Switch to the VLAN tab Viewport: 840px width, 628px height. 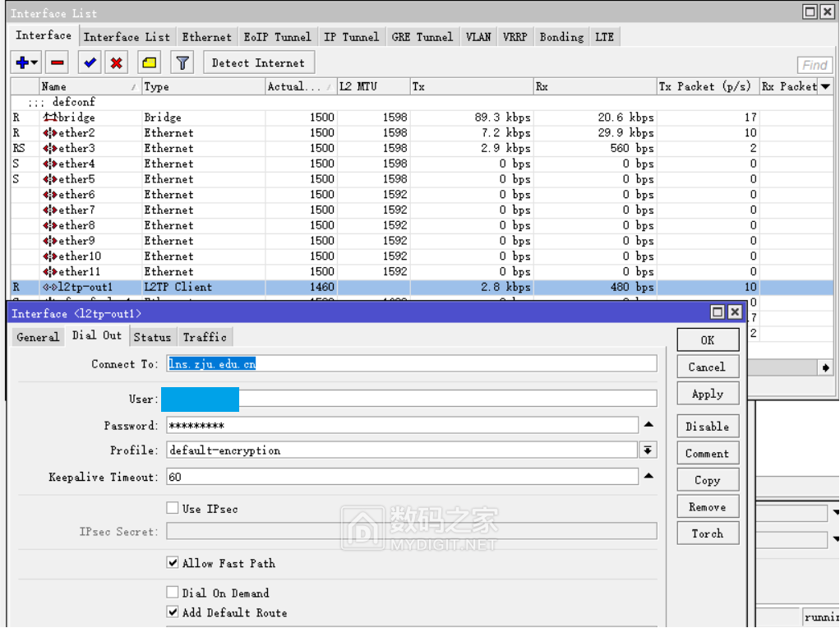tap(478, 37)
